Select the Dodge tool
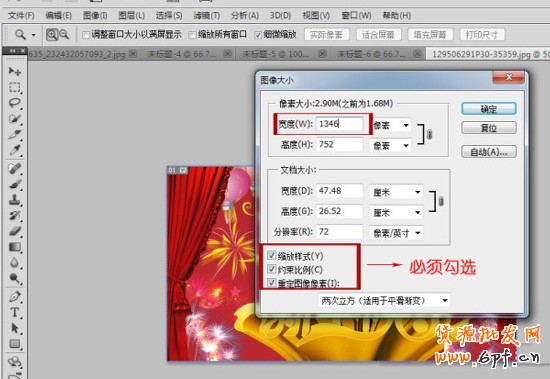Viewport: 550px width, 379px height. pos(14,278)
